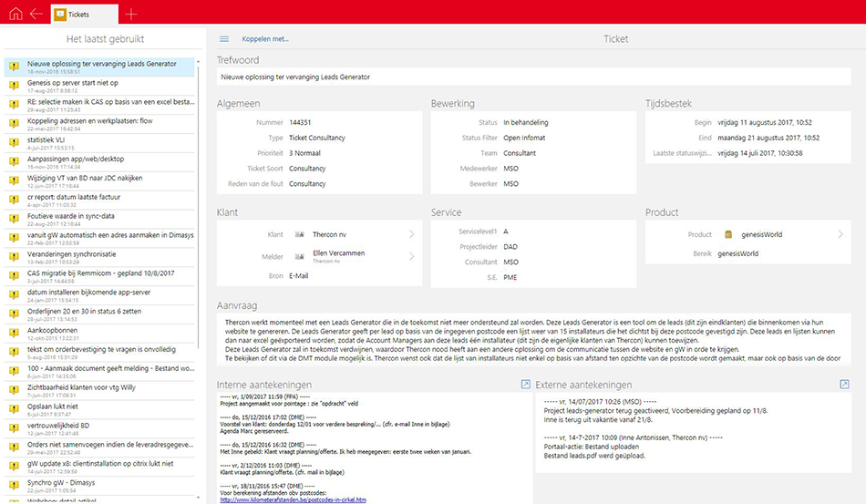Go to the home screen icon

[15, 14]
